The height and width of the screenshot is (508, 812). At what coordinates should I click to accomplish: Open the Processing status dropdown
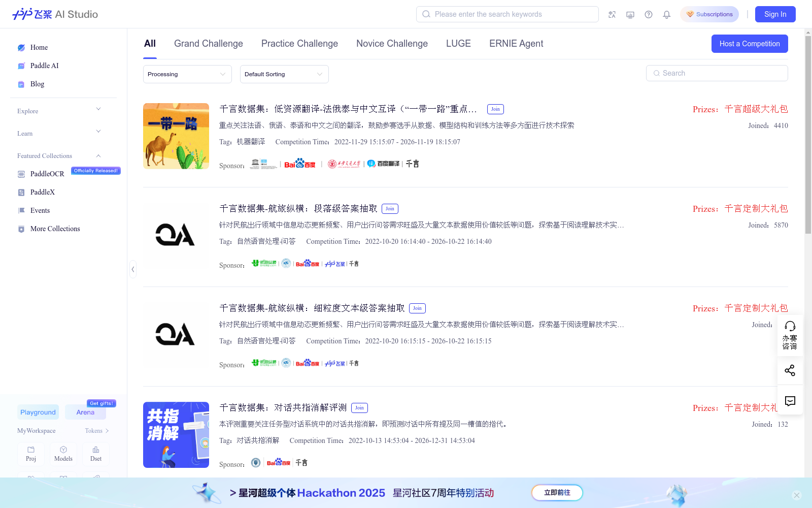click(x=187, y=74)
